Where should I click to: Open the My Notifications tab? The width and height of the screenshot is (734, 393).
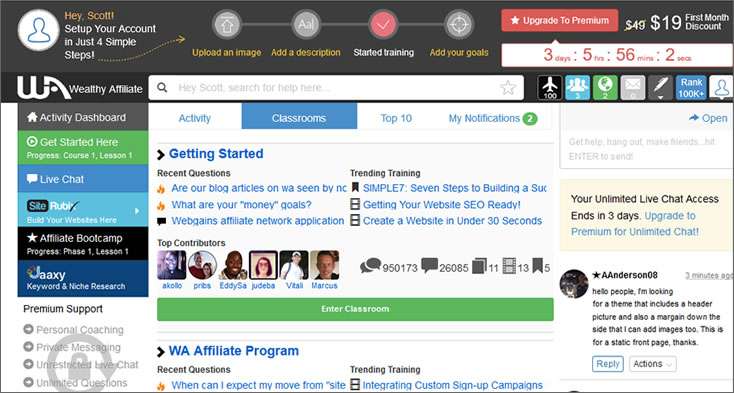(x=493, y=118)
